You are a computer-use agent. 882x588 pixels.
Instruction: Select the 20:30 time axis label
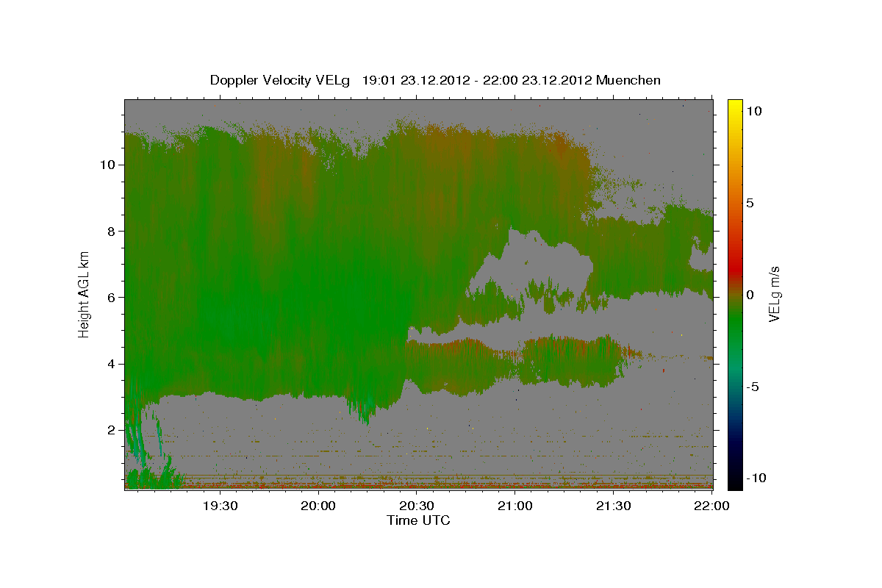coord(417,506)
